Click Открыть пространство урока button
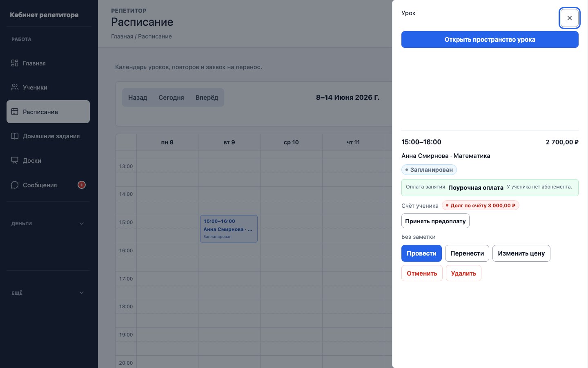The width and height of the screenshot is (588, 368). pos(490,40)
